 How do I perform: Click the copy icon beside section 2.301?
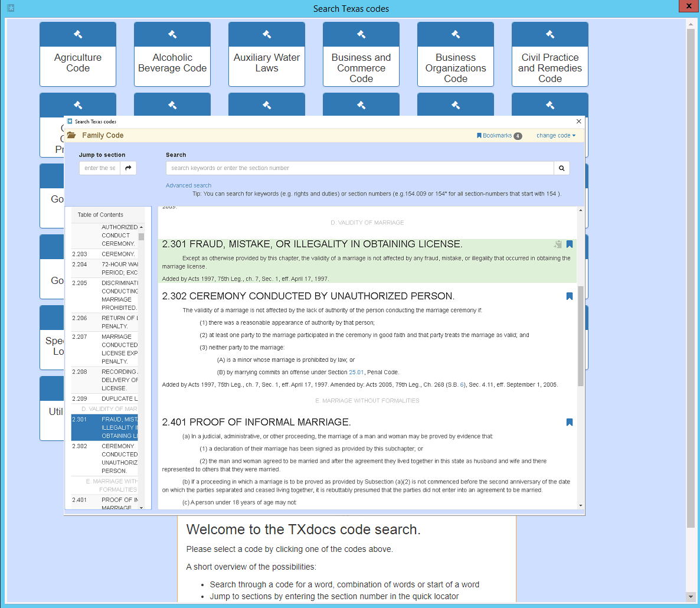point(557,244)
